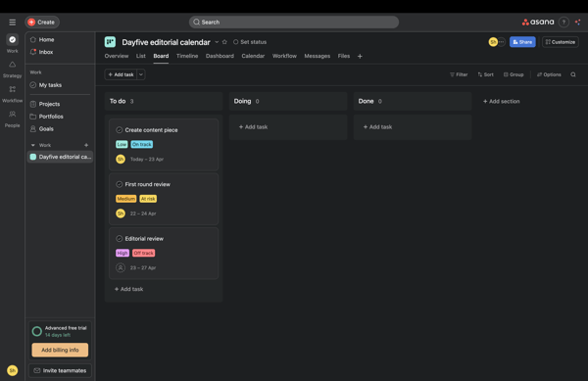This screenshot has width=588, height=381.
Task: Click the Off track status tag
Action: click(x=144, y=253)
